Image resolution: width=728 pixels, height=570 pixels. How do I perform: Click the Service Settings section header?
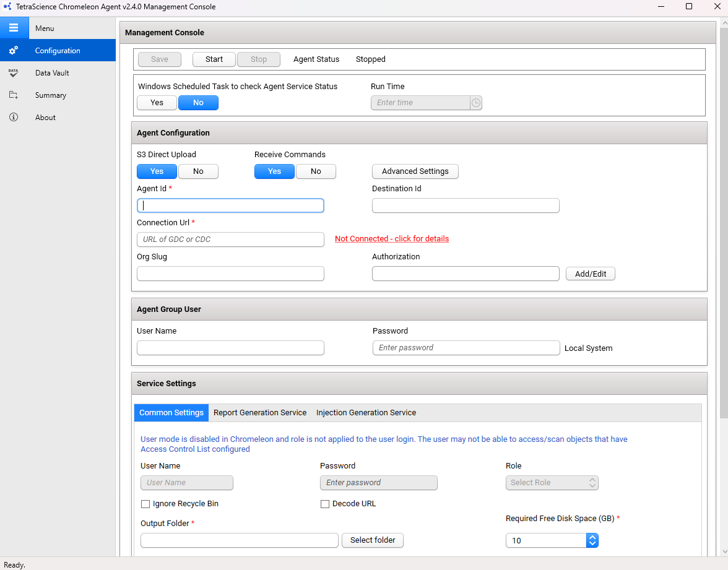click(419, 384)
